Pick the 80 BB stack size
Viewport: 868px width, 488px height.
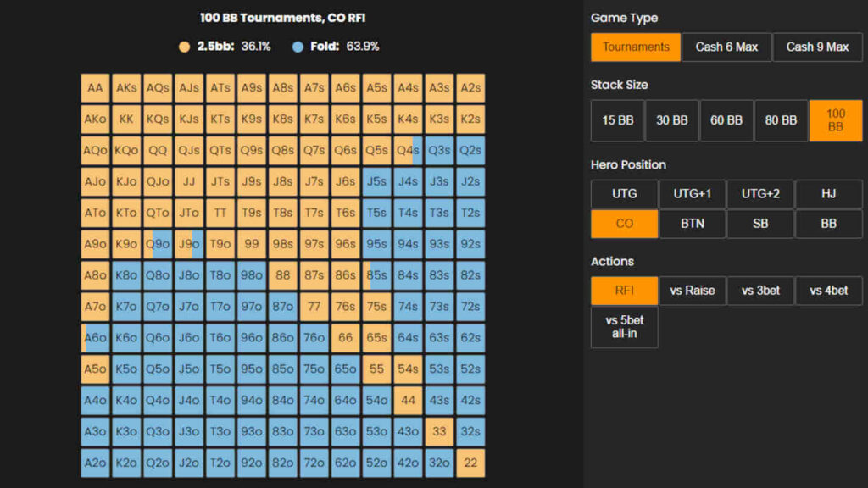pos(781,120)
